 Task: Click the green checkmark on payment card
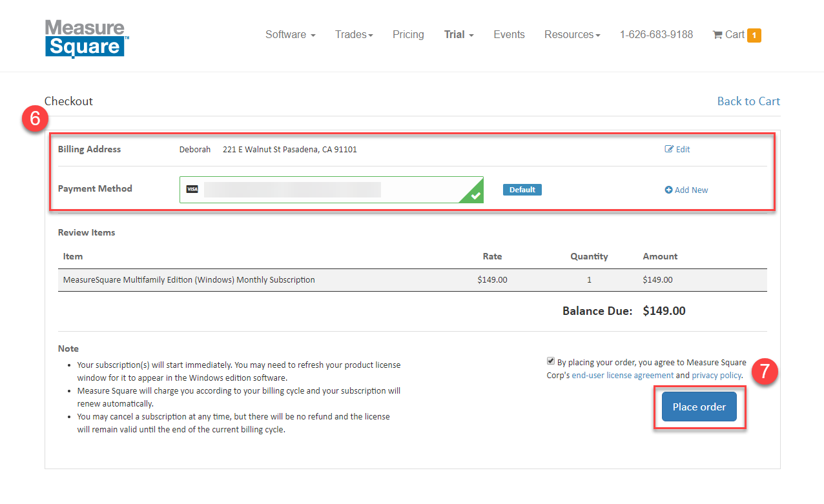(x=475, y=195)
